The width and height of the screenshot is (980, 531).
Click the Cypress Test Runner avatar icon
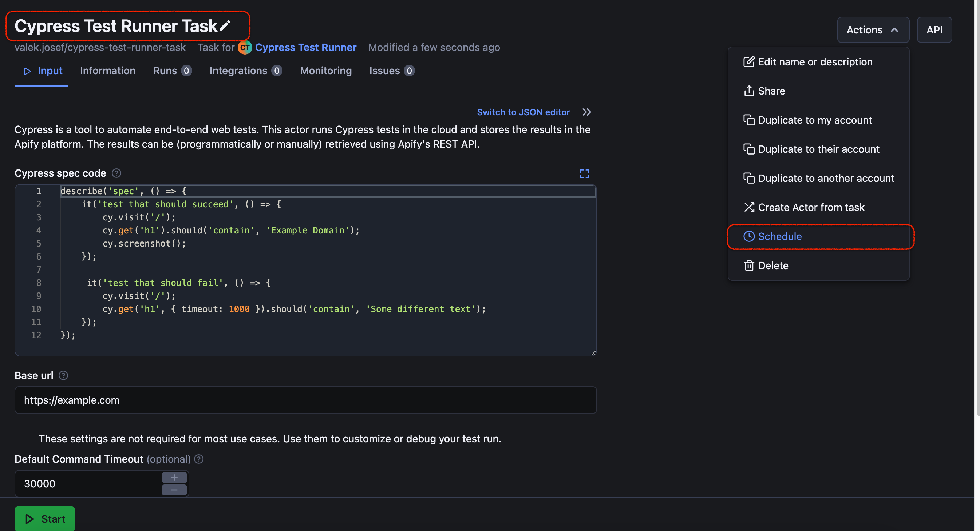point(245,47)
